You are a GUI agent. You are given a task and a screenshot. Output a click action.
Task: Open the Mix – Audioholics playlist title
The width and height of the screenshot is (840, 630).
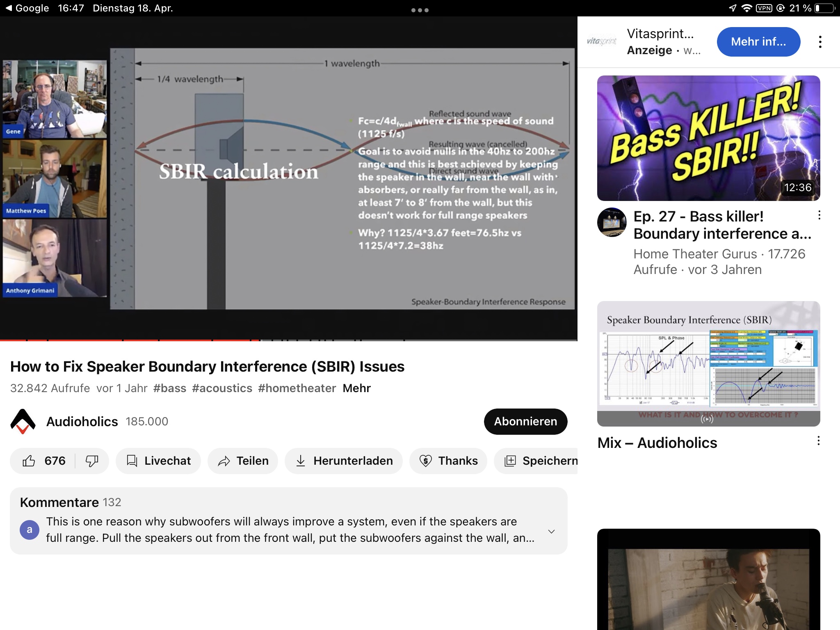coord(657,443)
